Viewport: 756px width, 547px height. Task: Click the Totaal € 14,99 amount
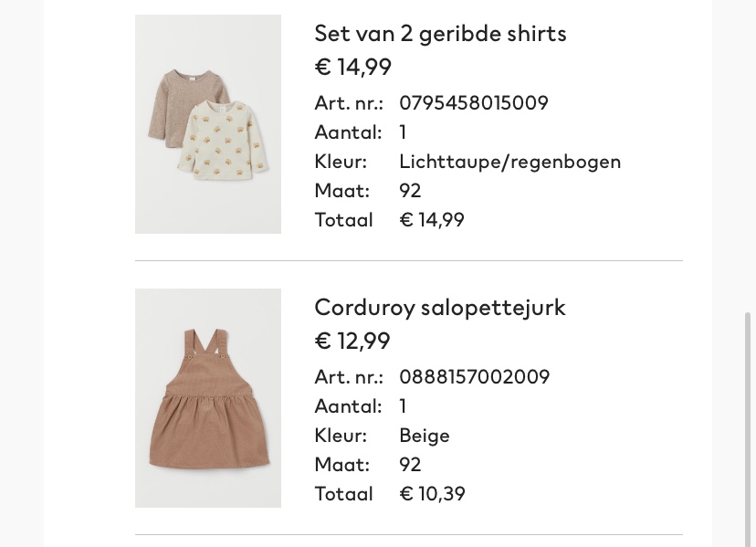coord(432,220)
